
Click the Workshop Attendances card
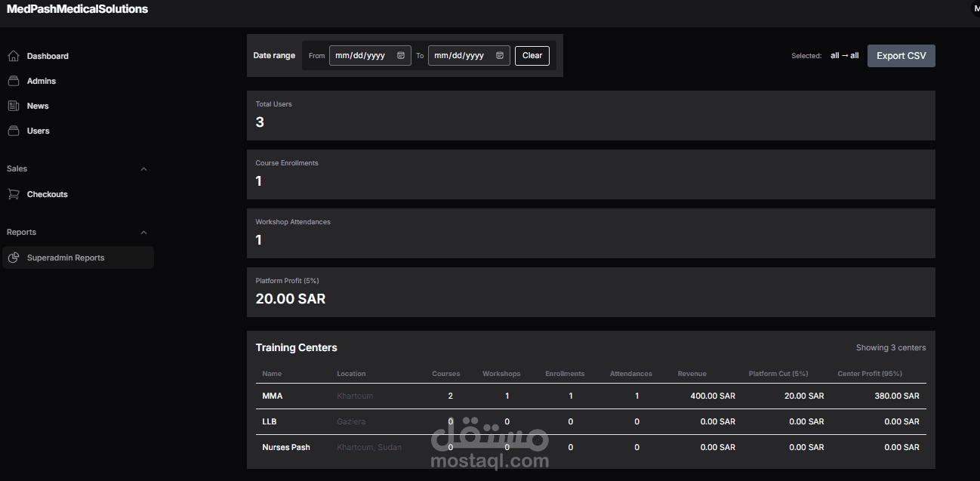tap(590, 233)
